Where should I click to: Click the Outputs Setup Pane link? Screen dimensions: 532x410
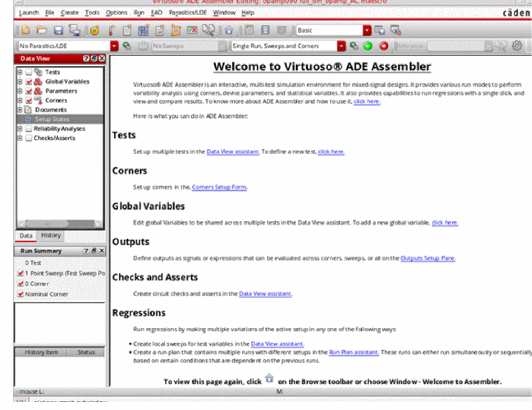[x=428, y=258]
